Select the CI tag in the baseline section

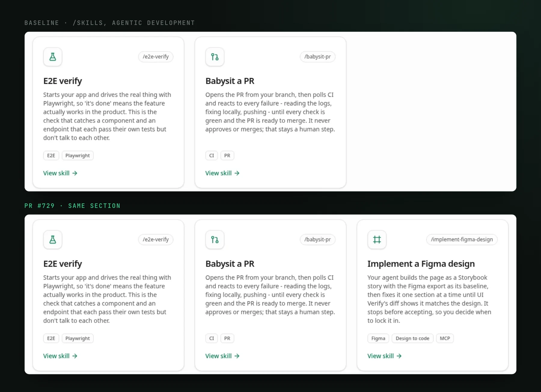[x=212, y=156]
